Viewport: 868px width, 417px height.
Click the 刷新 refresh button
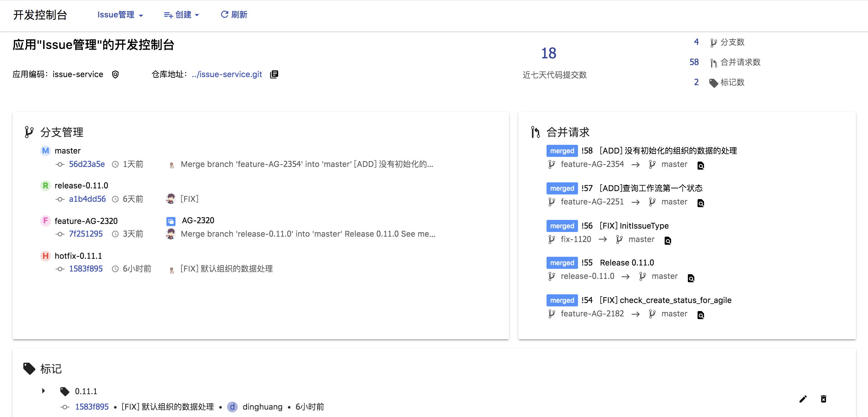234,15
